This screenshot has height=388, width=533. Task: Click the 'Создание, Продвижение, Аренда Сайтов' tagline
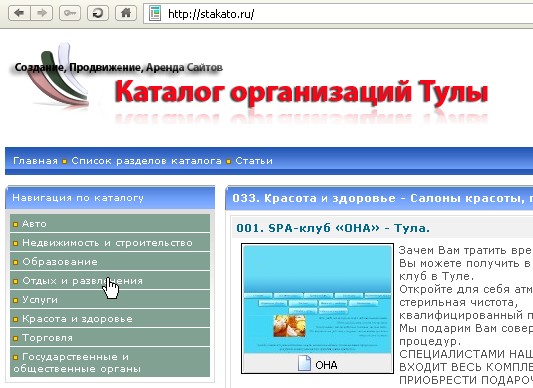(118, 68)
